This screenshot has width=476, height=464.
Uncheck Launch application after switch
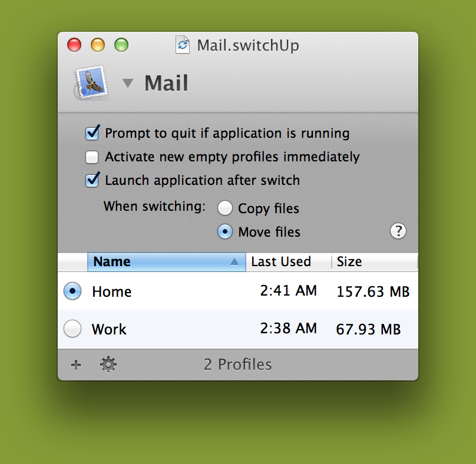click(x=92, y=180)
